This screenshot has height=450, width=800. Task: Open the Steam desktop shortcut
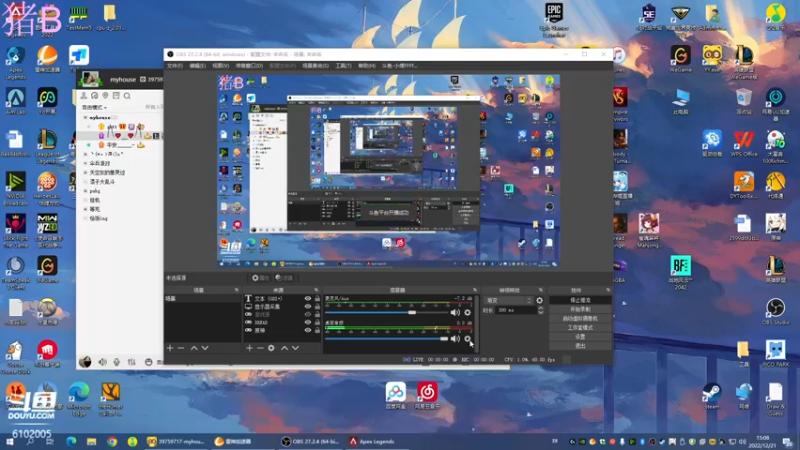coord(712,396)
